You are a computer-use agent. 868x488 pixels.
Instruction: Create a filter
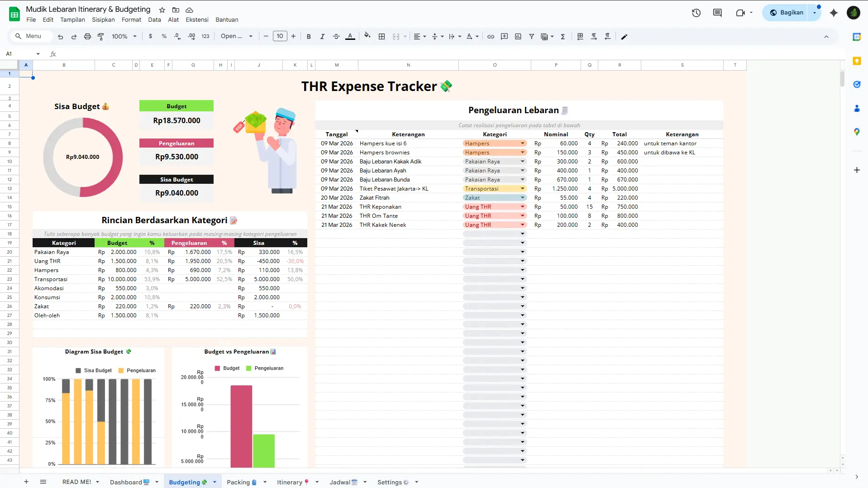pyautogui.click(x=532, y=36)
